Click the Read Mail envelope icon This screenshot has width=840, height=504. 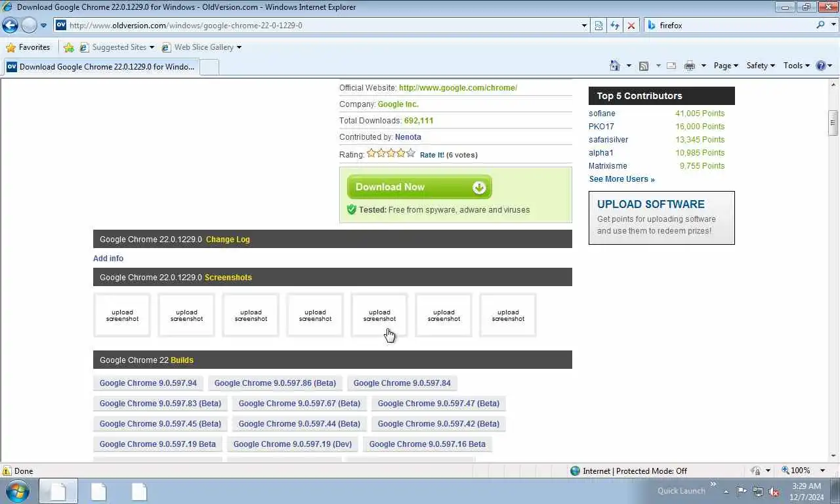pyautogui.click(x=671, y=66)
